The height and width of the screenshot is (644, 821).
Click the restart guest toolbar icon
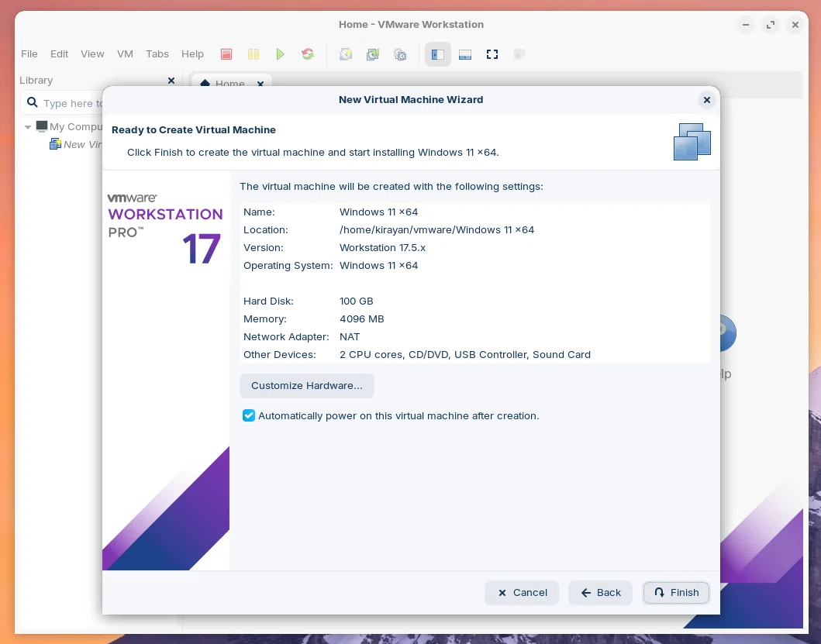308,54
